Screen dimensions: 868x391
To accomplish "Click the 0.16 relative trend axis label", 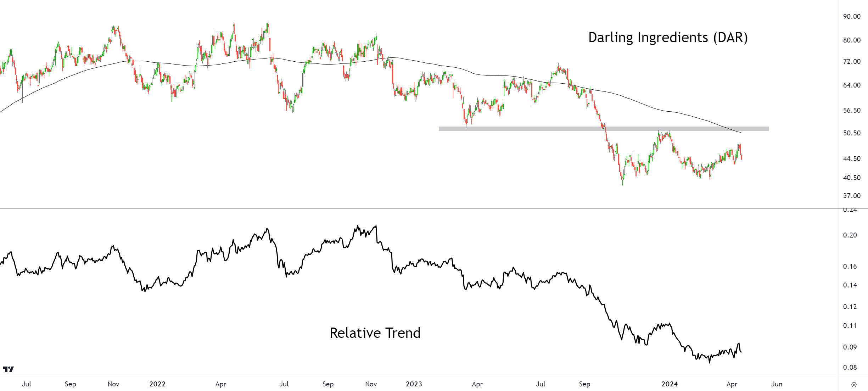I will pyautogui.click(x=850, y=266).
